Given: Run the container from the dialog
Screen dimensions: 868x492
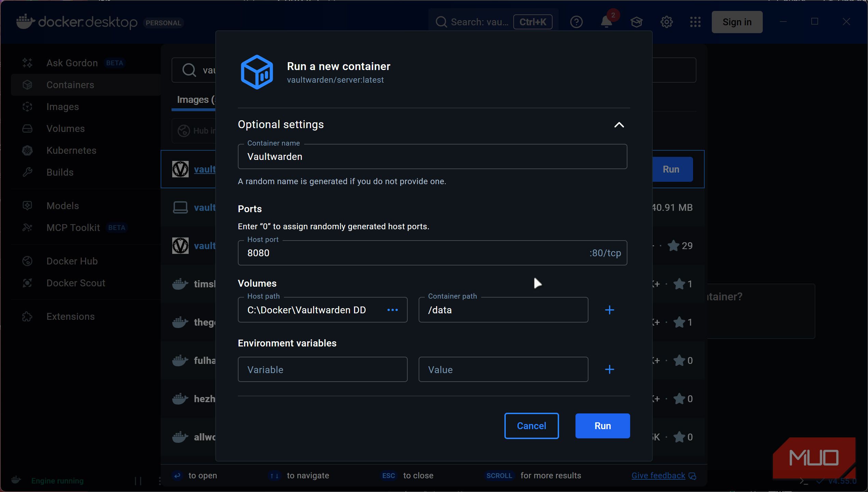Looking at the screenshot, I should pos(602,426).
